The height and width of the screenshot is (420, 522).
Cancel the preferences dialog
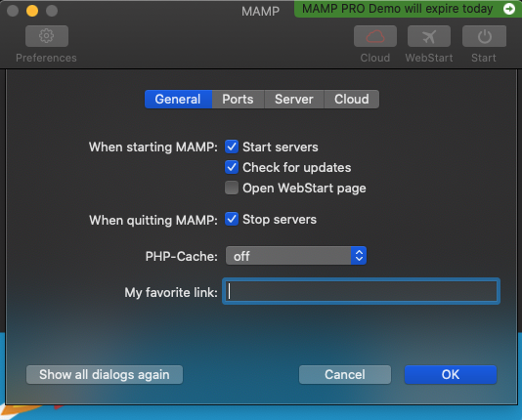tap(345, 374)
